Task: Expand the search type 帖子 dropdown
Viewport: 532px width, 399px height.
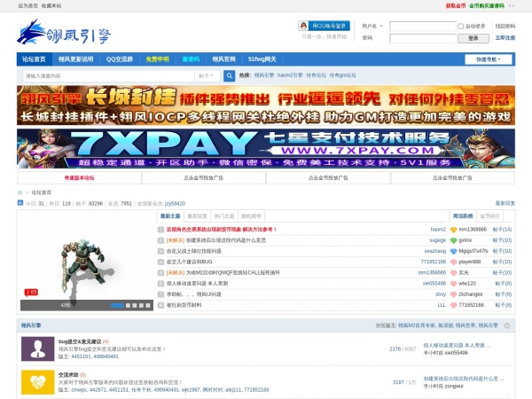Action: [207, 75]
